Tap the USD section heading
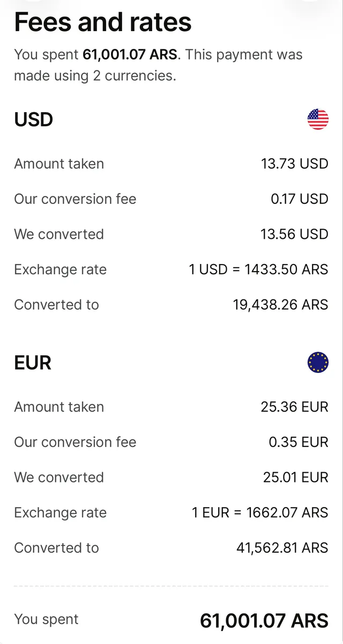The image size is (343, 644). click(x=33, y=119)
